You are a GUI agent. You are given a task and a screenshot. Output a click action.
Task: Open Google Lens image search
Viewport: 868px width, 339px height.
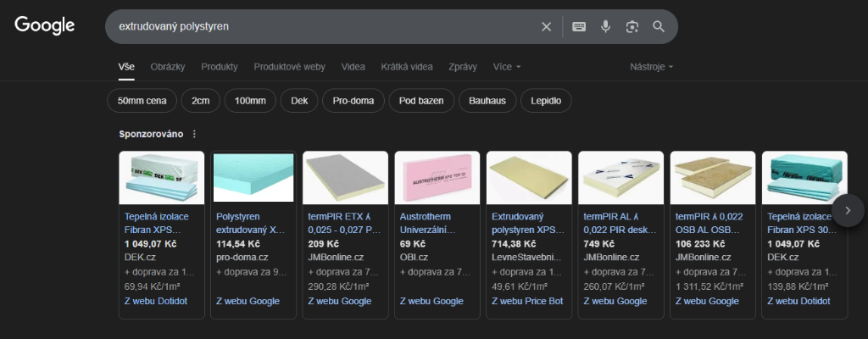(x=632, y=26)
